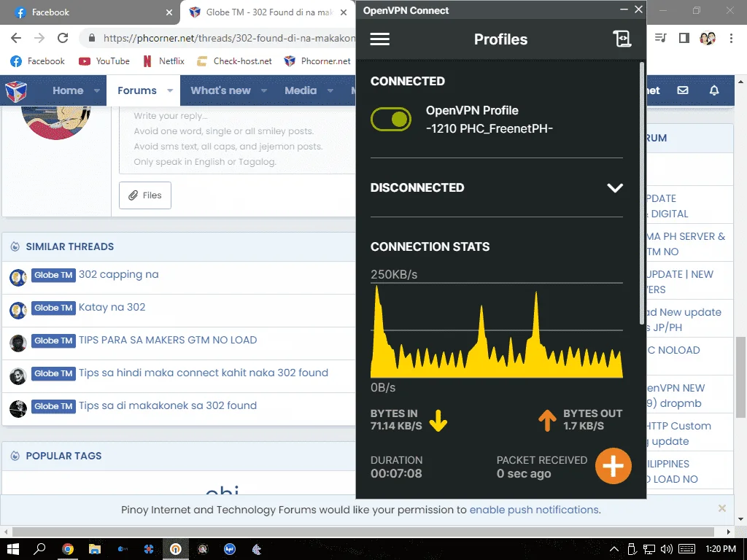
Task: Open OpenVPN Connect taskbar icon
Action: click(x=176, y=549)
